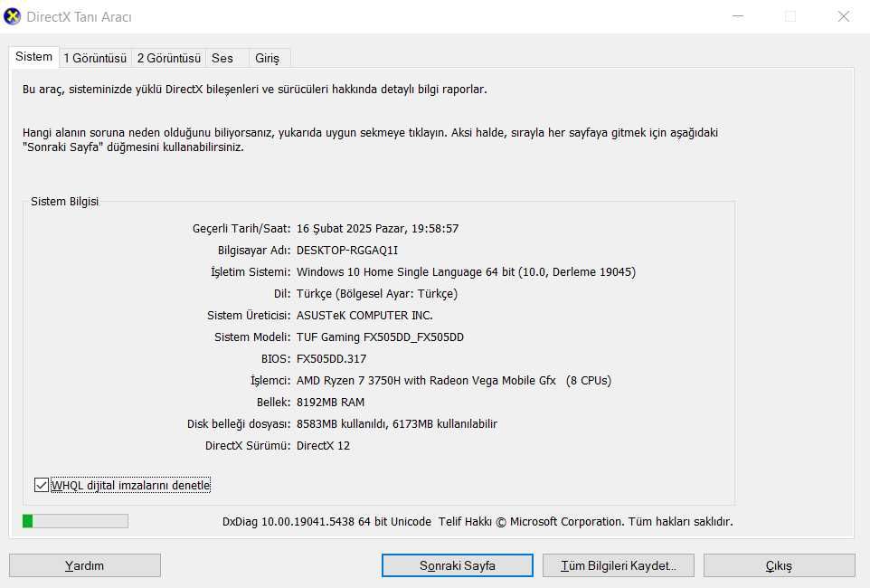Click Tüm Bilgileri Kaydet button
Screen dimensions: 870x588
pyautogui.click(x=618, y=565)
